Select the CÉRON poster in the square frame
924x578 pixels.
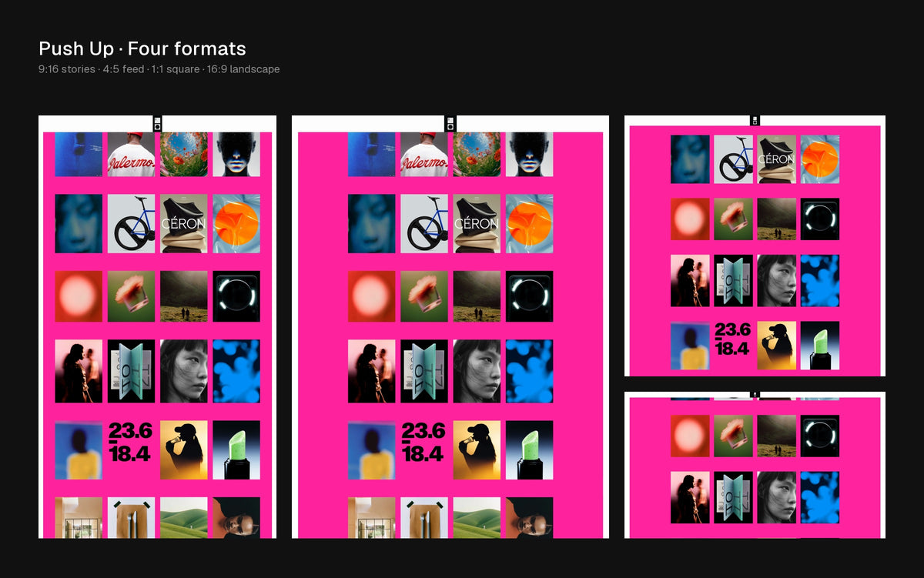777,159
